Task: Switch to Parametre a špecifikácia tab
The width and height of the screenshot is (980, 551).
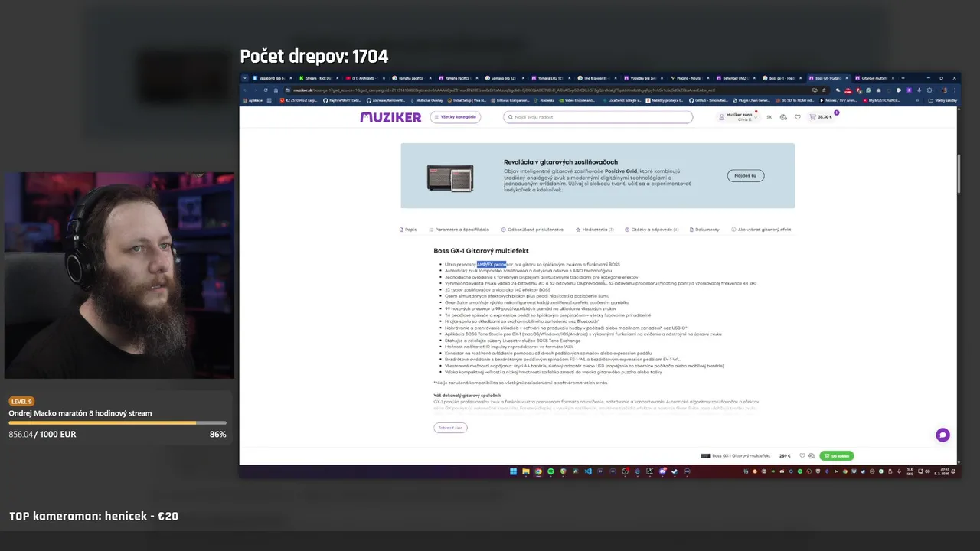Action: 459,230
